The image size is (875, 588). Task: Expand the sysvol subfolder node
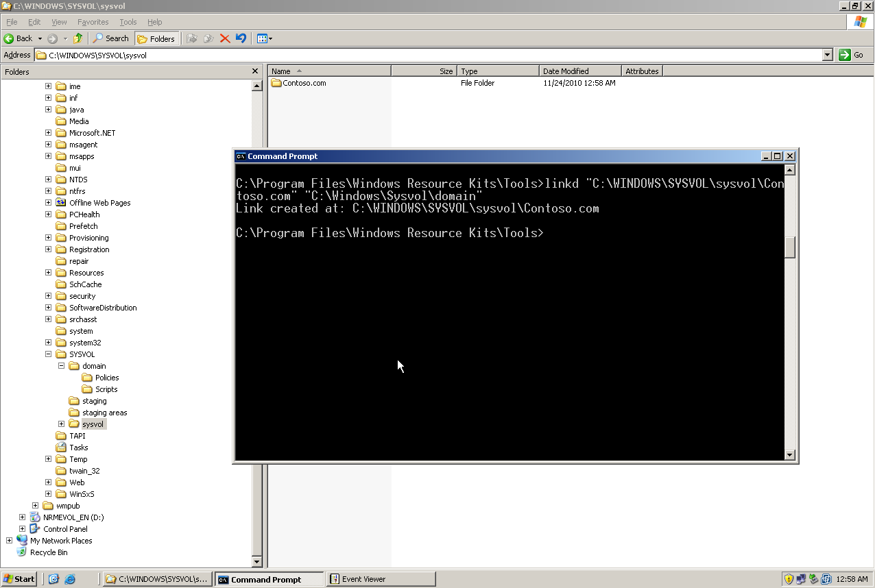point(62,424)
